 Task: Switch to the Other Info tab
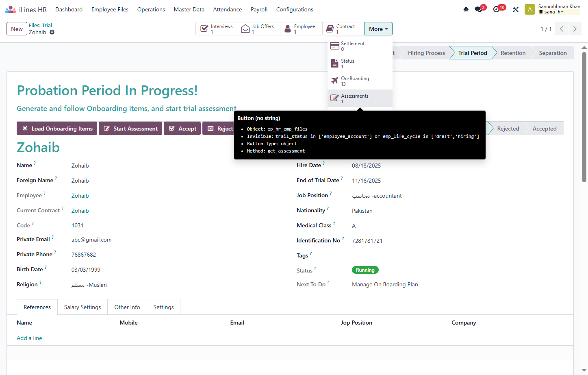pyautogui.click(x=127, y=307)
